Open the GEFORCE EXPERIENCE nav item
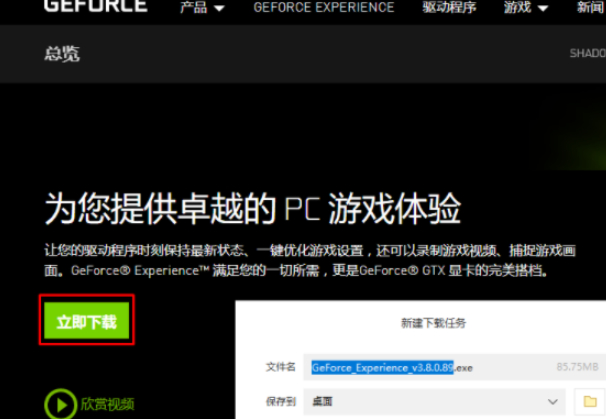Image resolution: width=606 pixels, height=419 pixels. pos(324,7)
